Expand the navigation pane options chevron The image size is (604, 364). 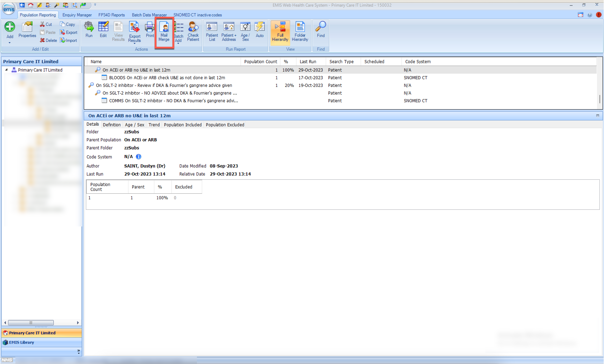(78, 351)
